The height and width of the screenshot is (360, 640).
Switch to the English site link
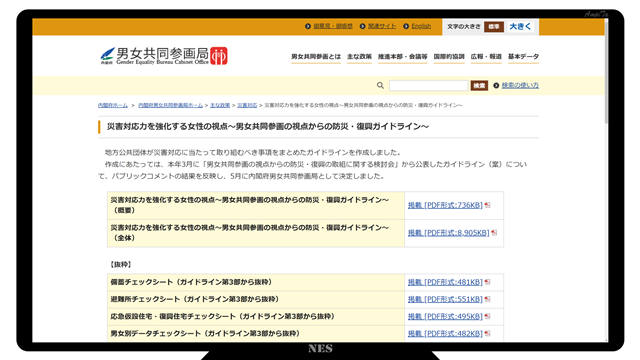coord(421,26)
